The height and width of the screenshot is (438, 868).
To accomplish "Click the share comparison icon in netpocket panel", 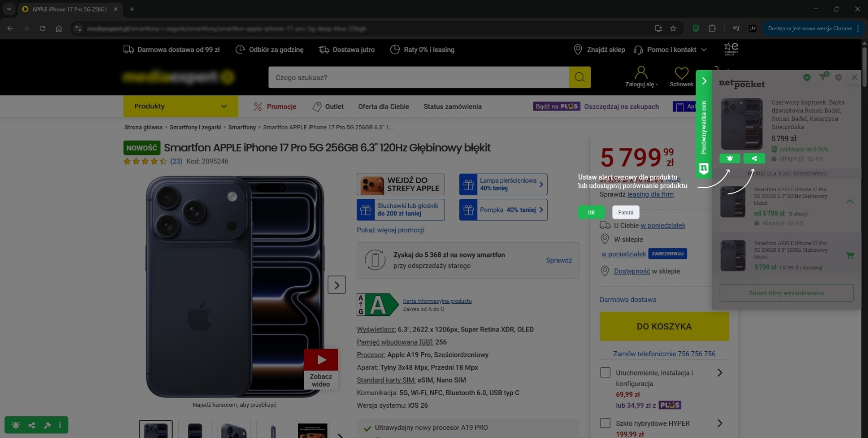I will [x=754, y=158].
